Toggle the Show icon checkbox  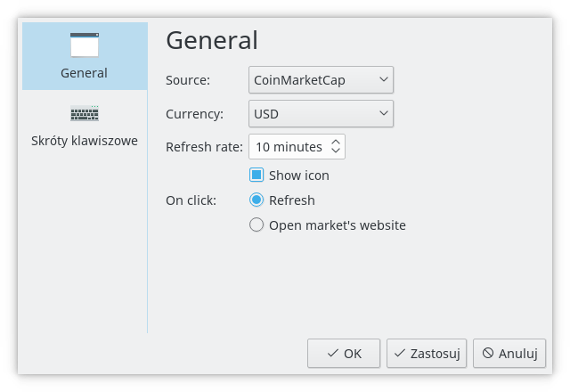(256, 175)
